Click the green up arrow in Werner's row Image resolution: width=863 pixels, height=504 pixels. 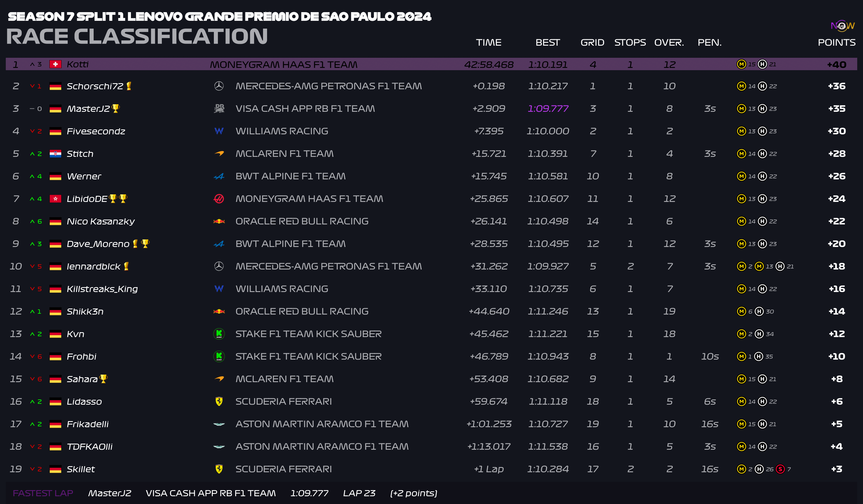[x=32, y=176]
